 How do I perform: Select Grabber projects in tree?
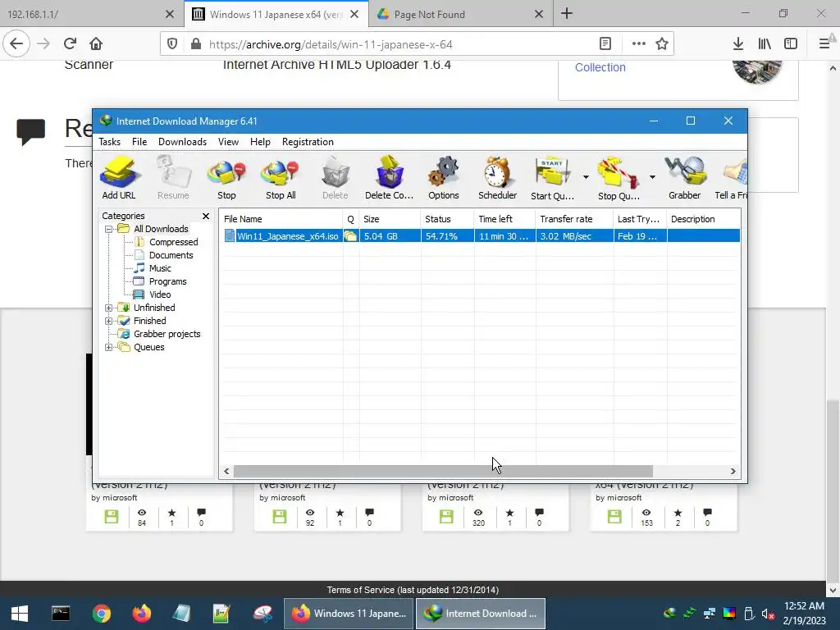[167, 335]
